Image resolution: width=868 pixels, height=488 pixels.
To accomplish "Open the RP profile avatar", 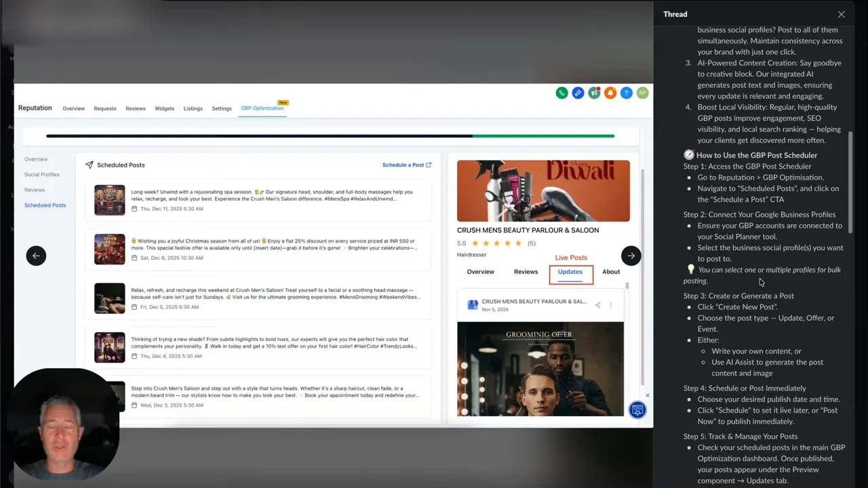I will pos(642,93).
